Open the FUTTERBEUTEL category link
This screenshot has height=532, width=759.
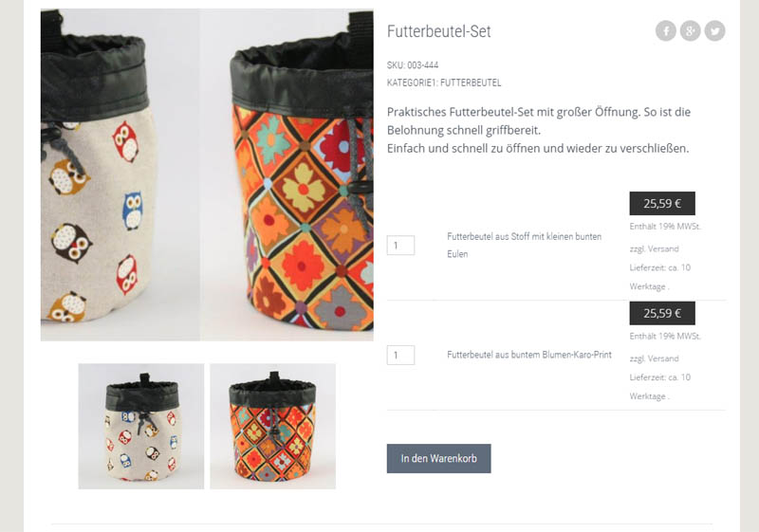(471, 83)
